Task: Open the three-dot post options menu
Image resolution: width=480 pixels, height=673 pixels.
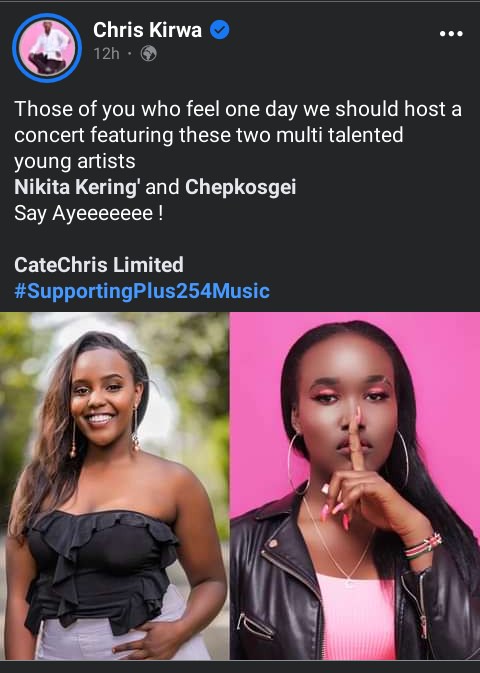Action: tap(451, 33)
